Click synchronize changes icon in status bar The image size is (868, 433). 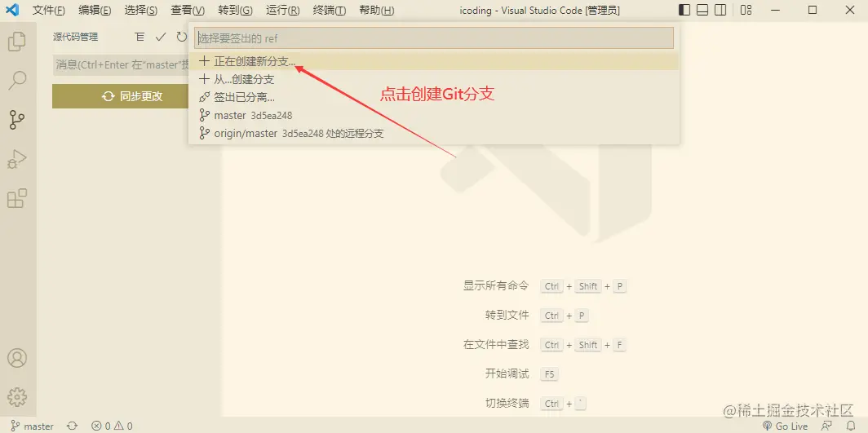[72, 426]
